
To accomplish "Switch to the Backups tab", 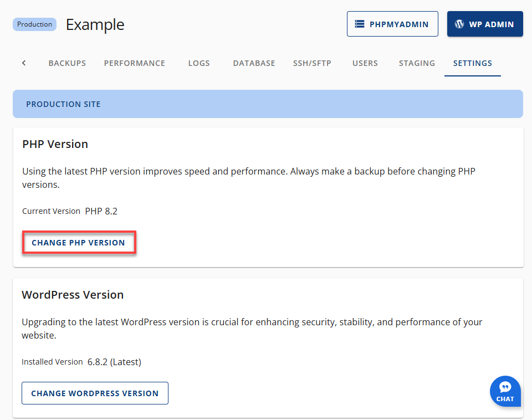I will point(67,63).
